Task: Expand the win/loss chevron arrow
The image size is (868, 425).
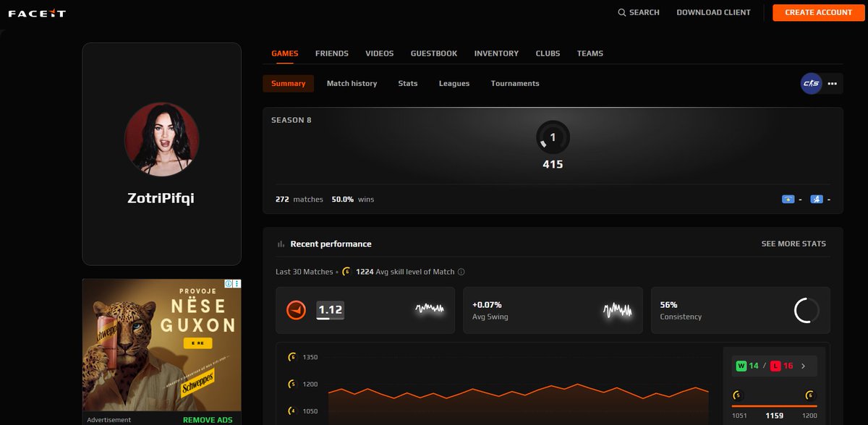Action: pos(804,366)
